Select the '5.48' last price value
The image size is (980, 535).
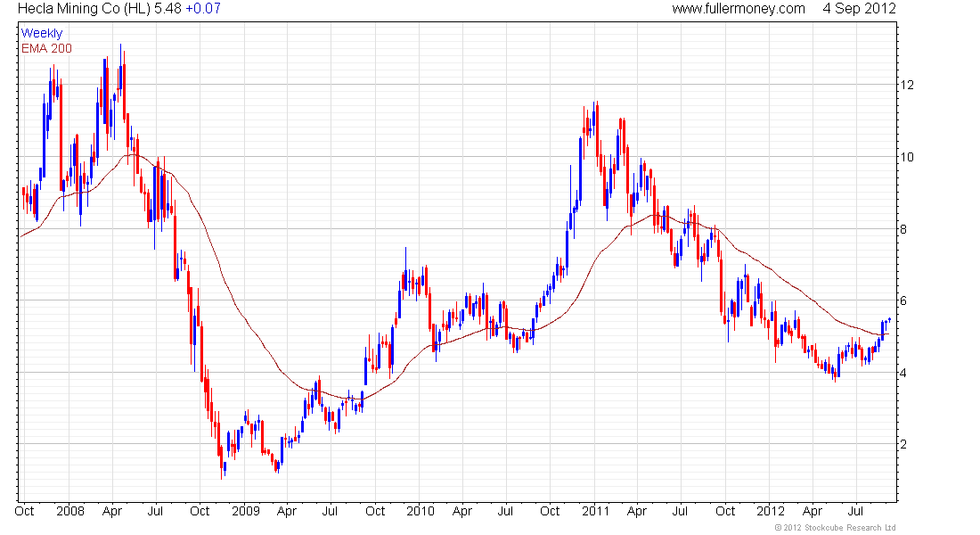pyautogui.click(x=167, y=9)
